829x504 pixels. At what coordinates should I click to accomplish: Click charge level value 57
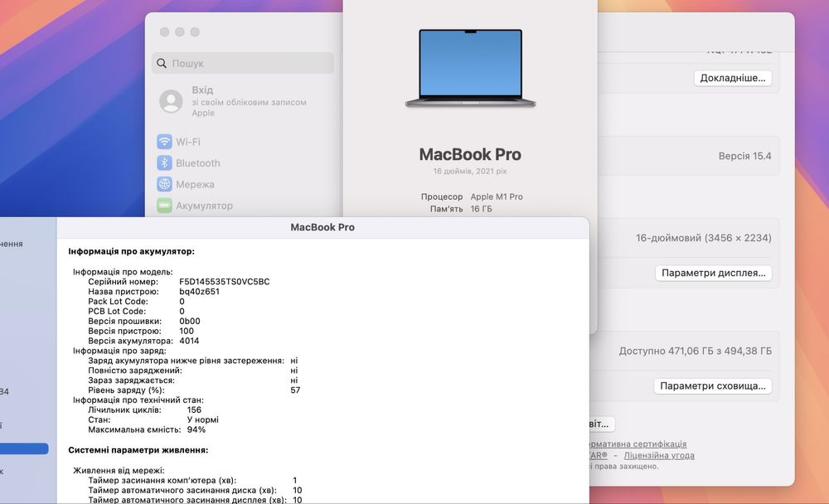click(295, 390)
